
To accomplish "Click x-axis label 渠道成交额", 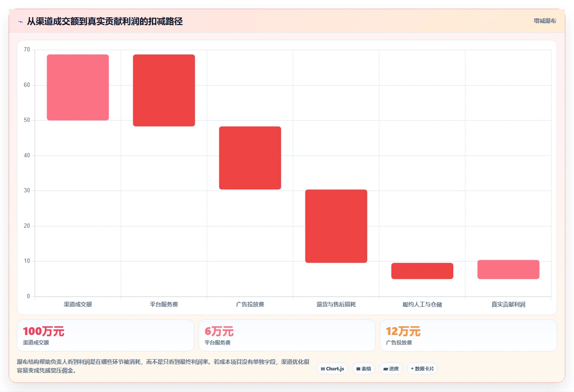I will 78,304.
